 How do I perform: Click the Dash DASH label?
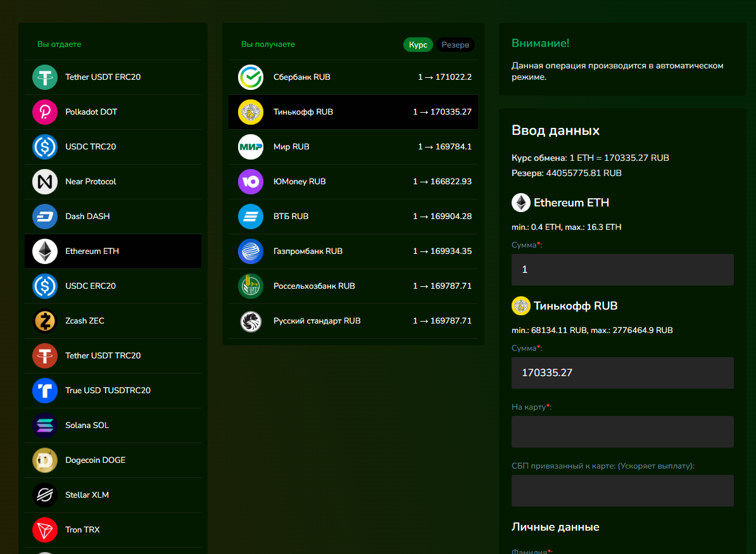click(x=87, y=217)
